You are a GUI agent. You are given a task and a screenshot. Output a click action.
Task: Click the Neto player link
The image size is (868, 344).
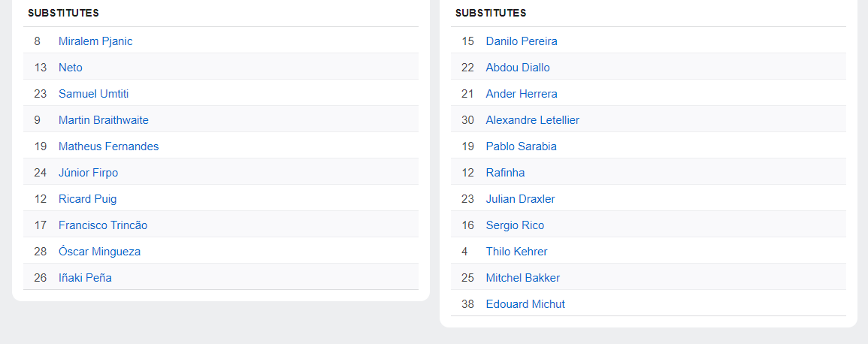71,68
